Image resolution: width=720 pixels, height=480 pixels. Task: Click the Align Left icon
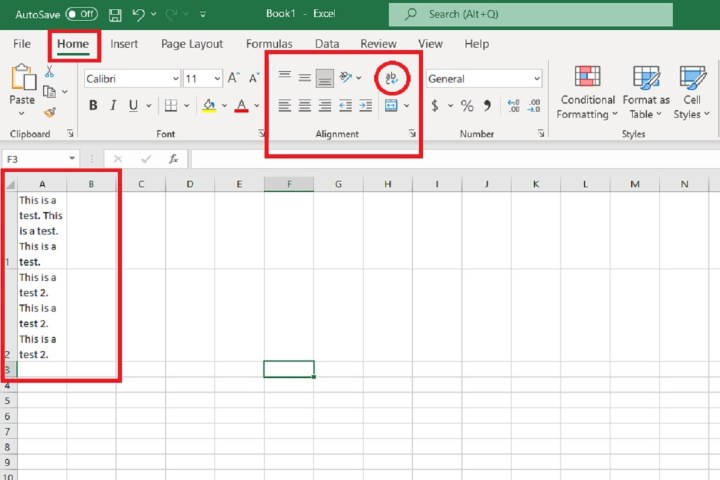[x=284, y=106]
